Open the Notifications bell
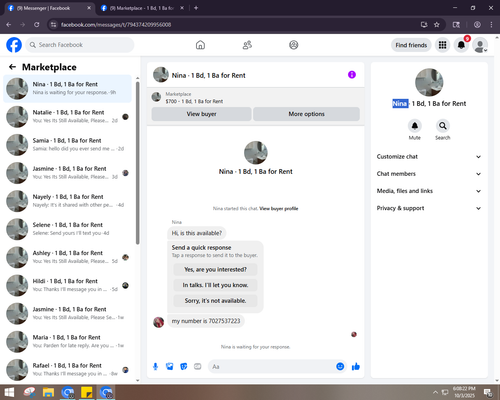 pos(461,45)
